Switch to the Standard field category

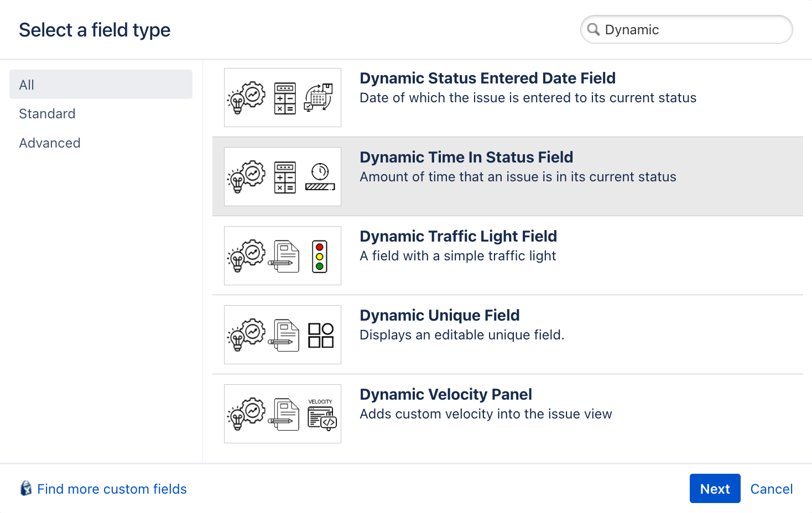47,114
